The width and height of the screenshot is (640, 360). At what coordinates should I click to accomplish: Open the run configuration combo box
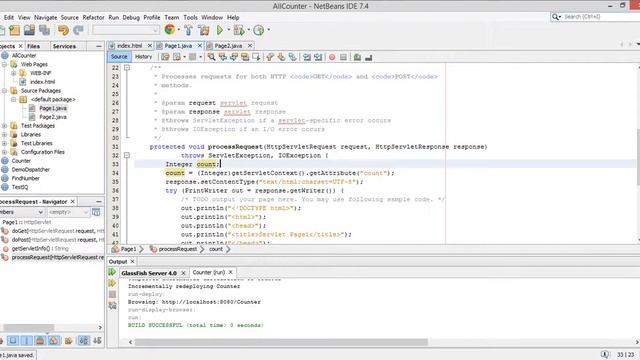pyautogui.click(x=126, y=30)
